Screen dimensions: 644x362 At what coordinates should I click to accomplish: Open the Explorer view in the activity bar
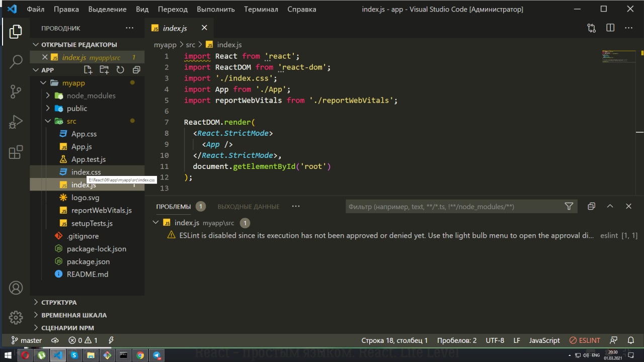point(16,32)
